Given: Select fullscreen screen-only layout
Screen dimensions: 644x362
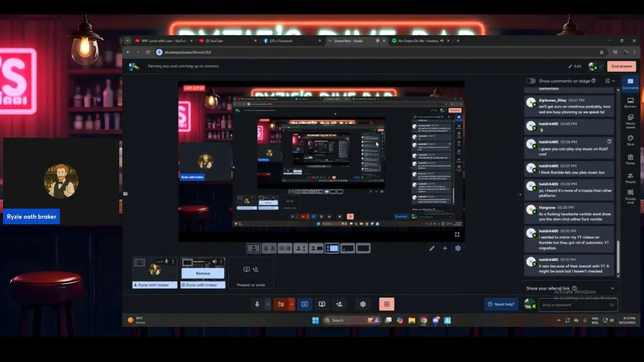Looking at the screenshot, I should pos(363,248).
